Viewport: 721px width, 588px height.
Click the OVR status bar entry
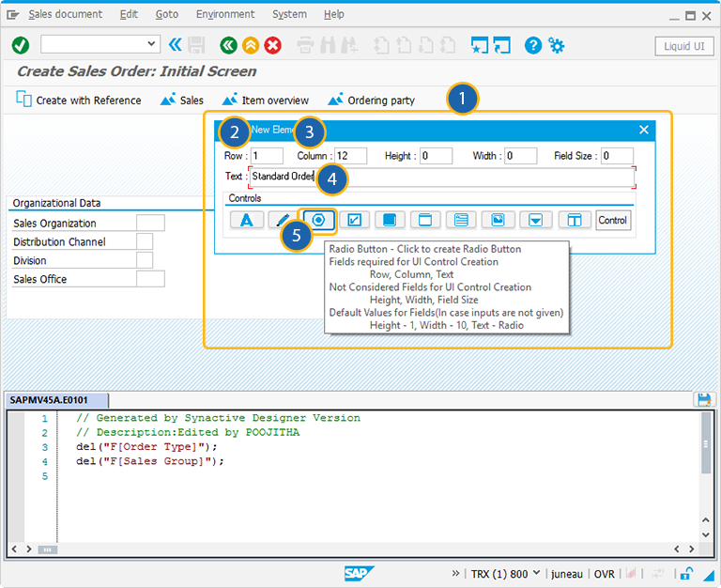(604, 574)
